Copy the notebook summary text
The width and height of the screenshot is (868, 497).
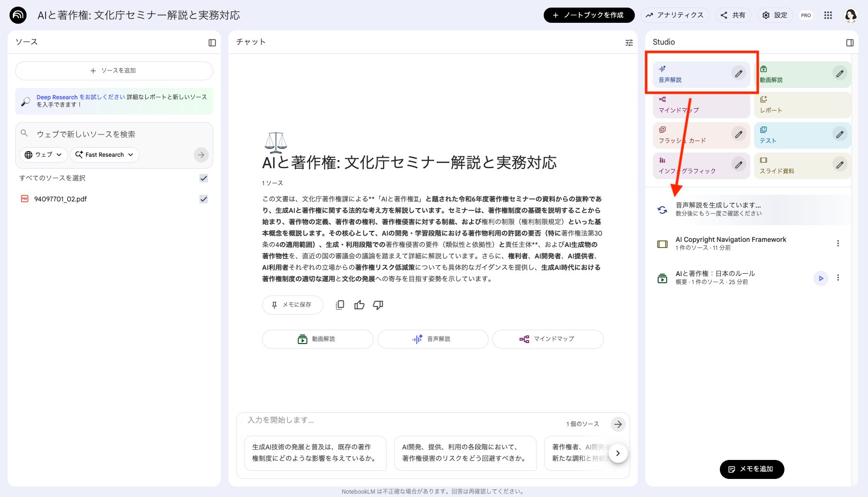coord(340,305)
